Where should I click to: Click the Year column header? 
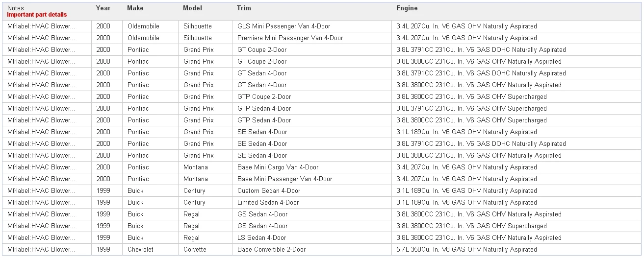click(x=103, y=8)
